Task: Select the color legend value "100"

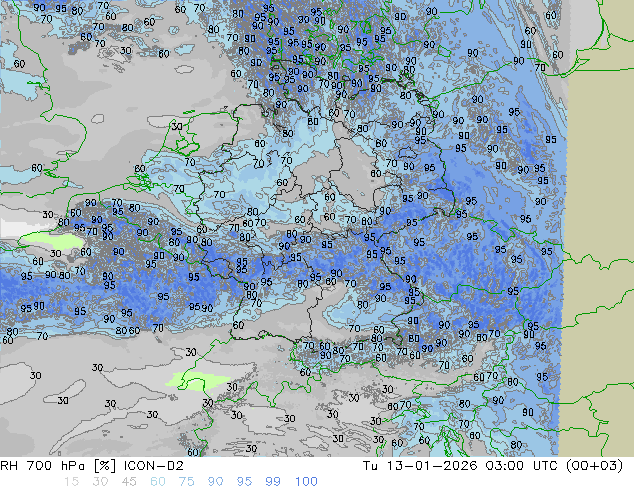Action: [x=306, y=482]
